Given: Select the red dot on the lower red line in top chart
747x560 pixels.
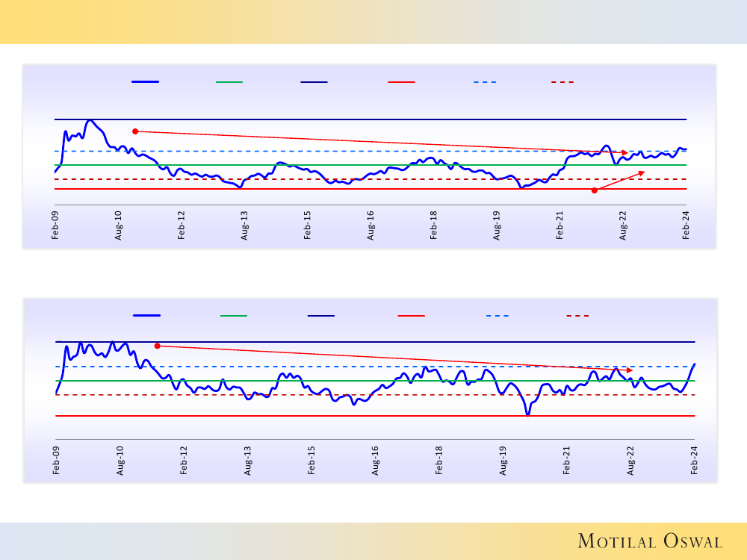Looking at the screenshot, I should [595, 190].
